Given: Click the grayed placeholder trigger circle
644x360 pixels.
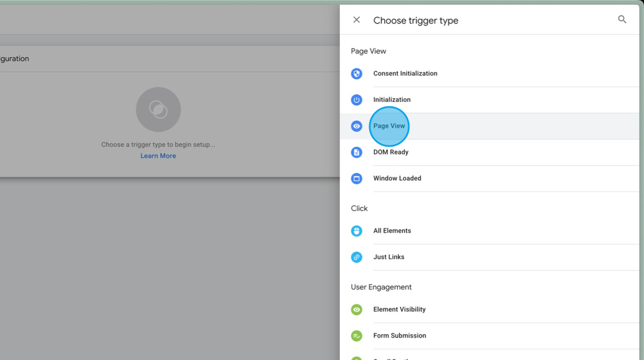Looking at the screenshot, I should click(158, 109).
